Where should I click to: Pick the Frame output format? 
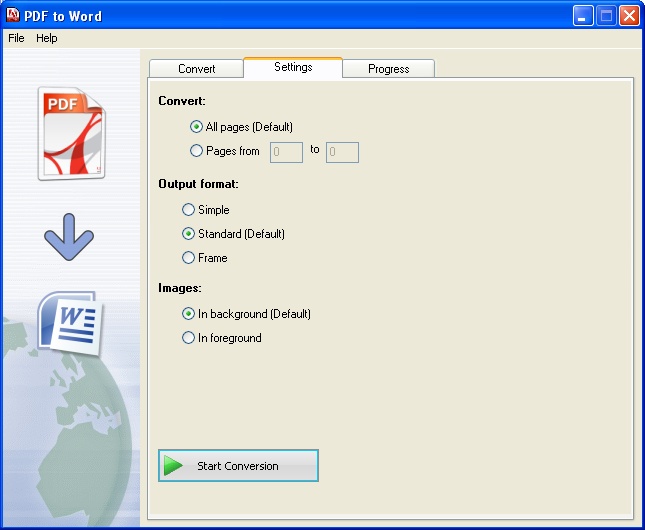(x=188, y=258)
